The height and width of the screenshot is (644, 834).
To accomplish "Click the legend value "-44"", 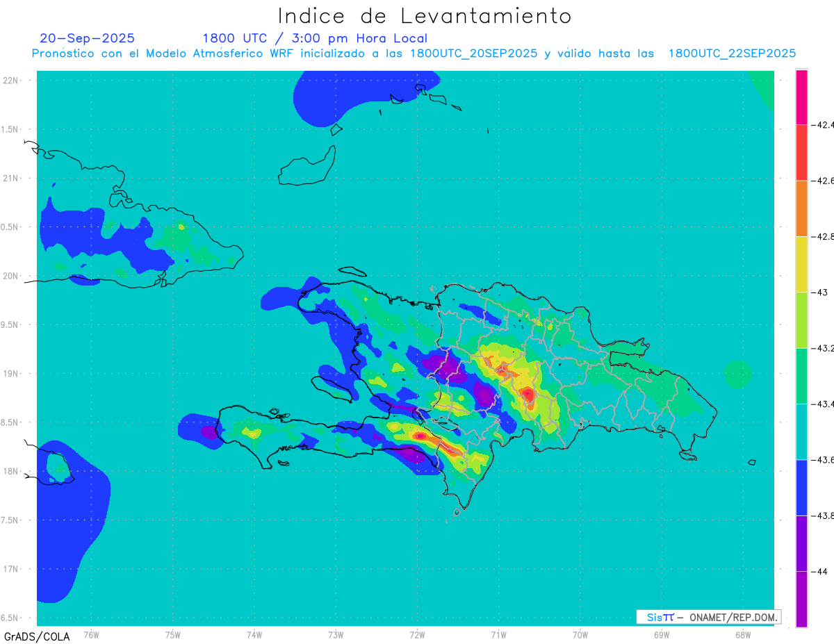I will [819, 571].
